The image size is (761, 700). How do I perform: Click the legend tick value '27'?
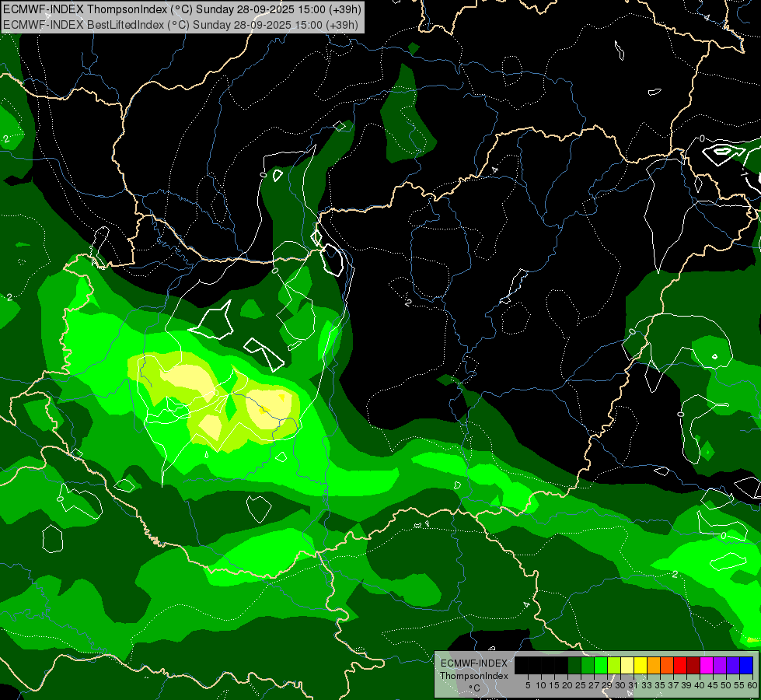click(x=594, y=685)
